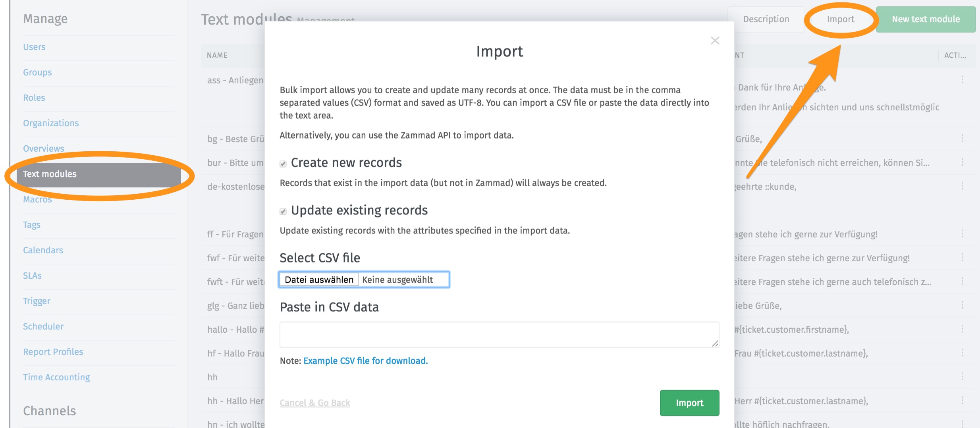Open Report Profiles in sidebar
980x428 pixels.
pos(53,352)
